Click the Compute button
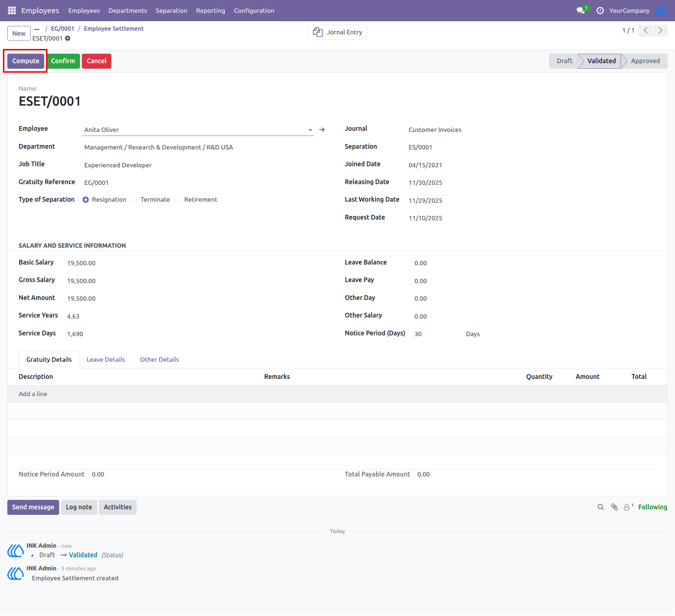The image size is (675, 616). tap(26, 61)
